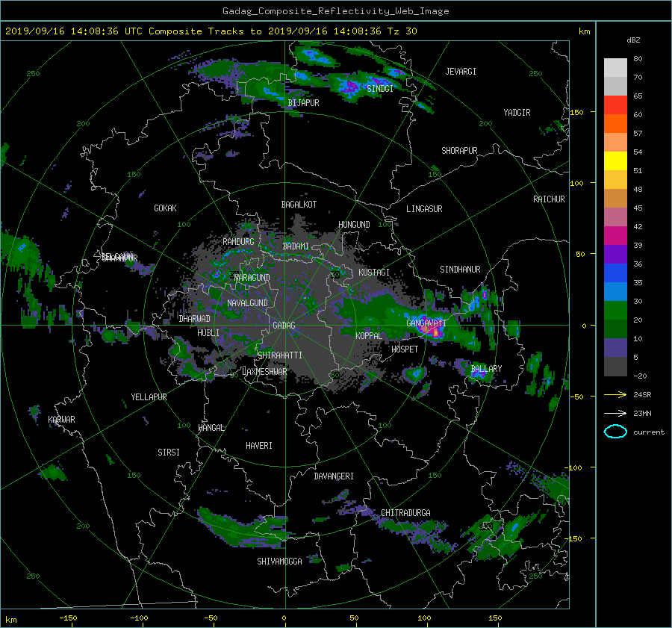Click the '65' value in the dBZ legend
This screenshot has height=628, width=672.
tap(638, 96)
